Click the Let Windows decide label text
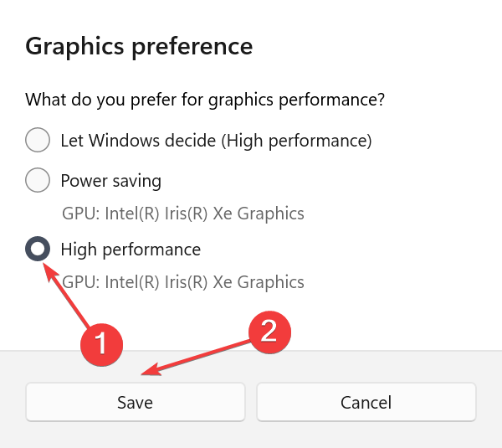This screenshot has width=502, height=448. 217,141
